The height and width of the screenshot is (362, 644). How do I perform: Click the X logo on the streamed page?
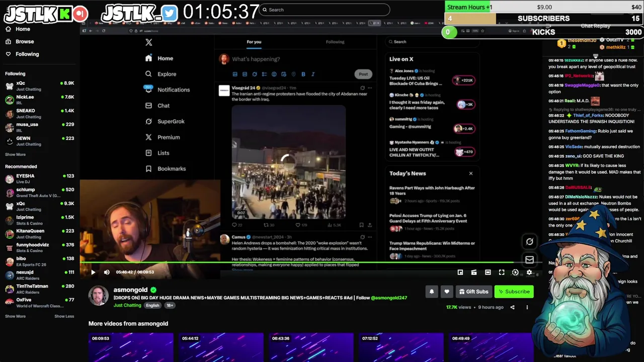[149, 42]
